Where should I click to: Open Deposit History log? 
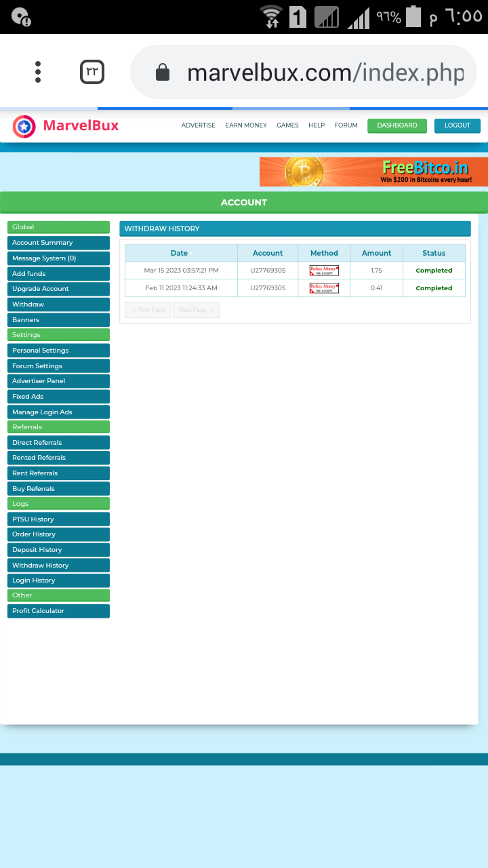click(58, 550)
